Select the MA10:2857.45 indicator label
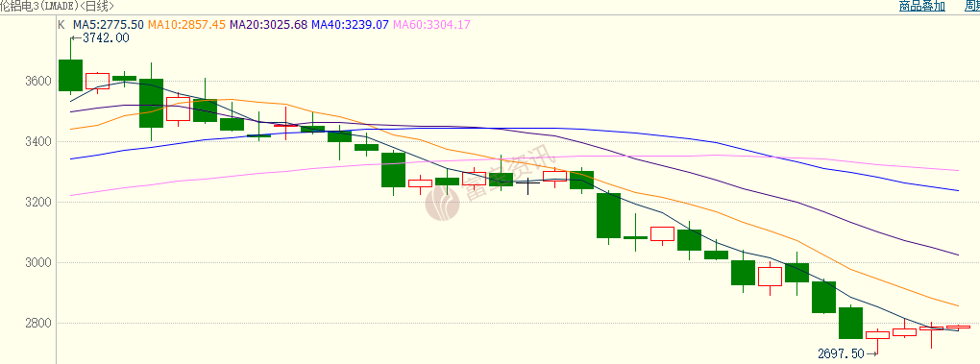 coord(187,25)
